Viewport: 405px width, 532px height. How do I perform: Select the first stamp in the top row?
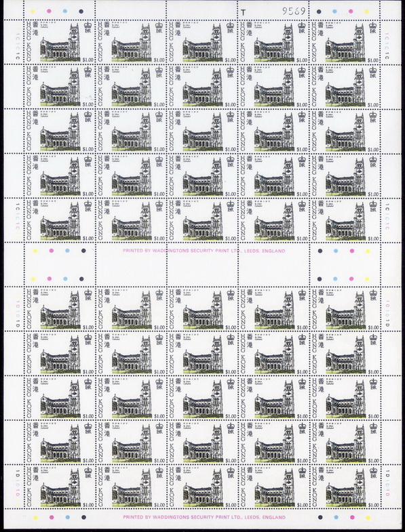(60, 42)
